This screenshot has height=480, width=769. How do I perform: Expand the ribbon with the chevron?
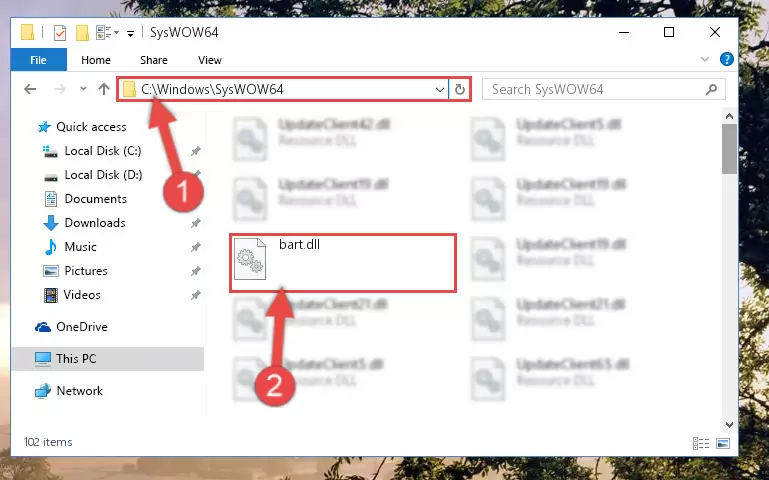coord(705,59)
